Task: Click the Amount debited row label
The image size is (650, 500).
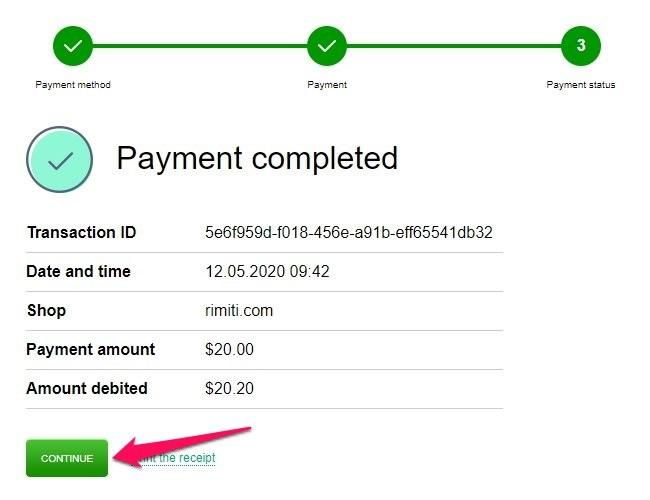Action: coord(87,388)
